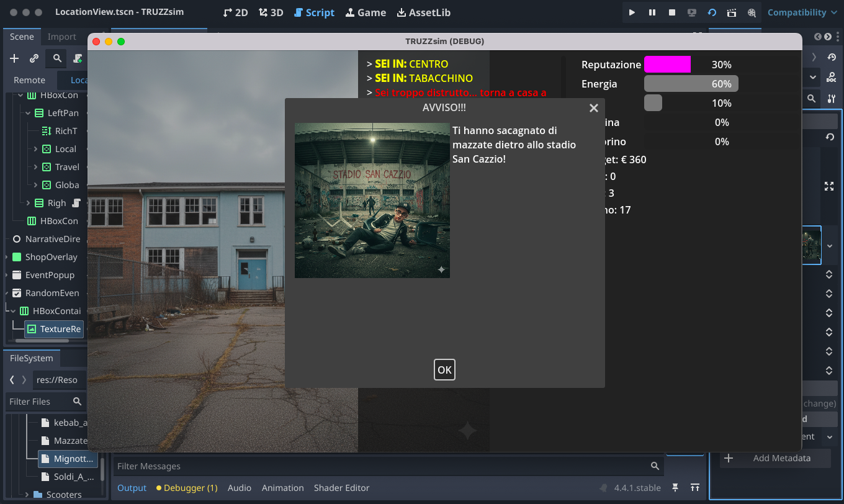The height and width of the screenshot is (504, 844).
Task: Click the Stadio San Cazzio event image
Action: [372, 200]
